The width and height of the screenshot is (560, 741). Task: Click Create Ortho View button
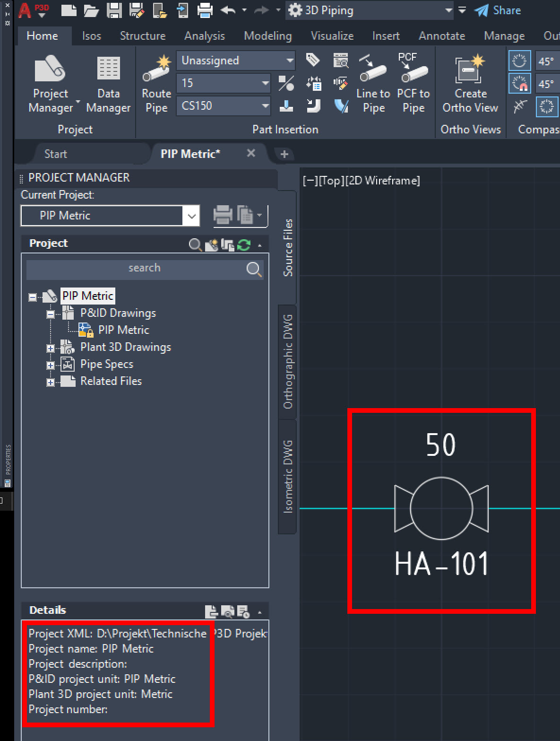coord(470,84)
